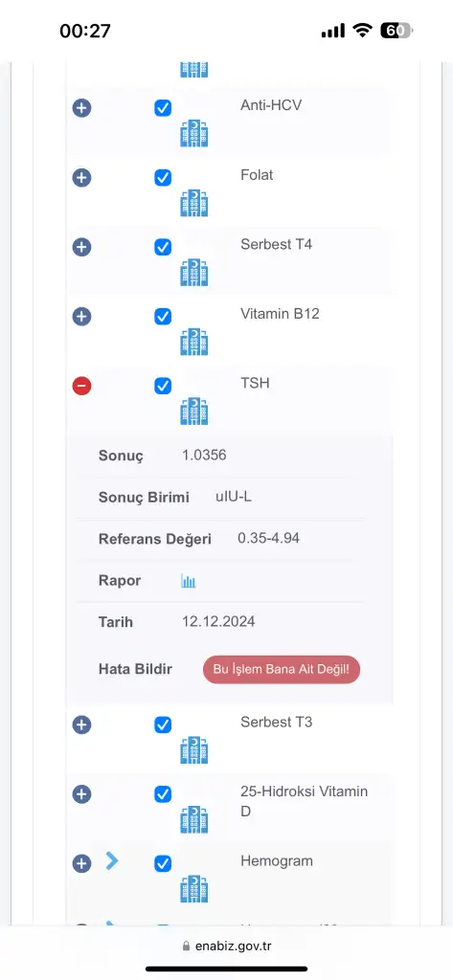
Task: Tap hospital icon under Anti-HCV row
Action: click(x=194, y=134)
